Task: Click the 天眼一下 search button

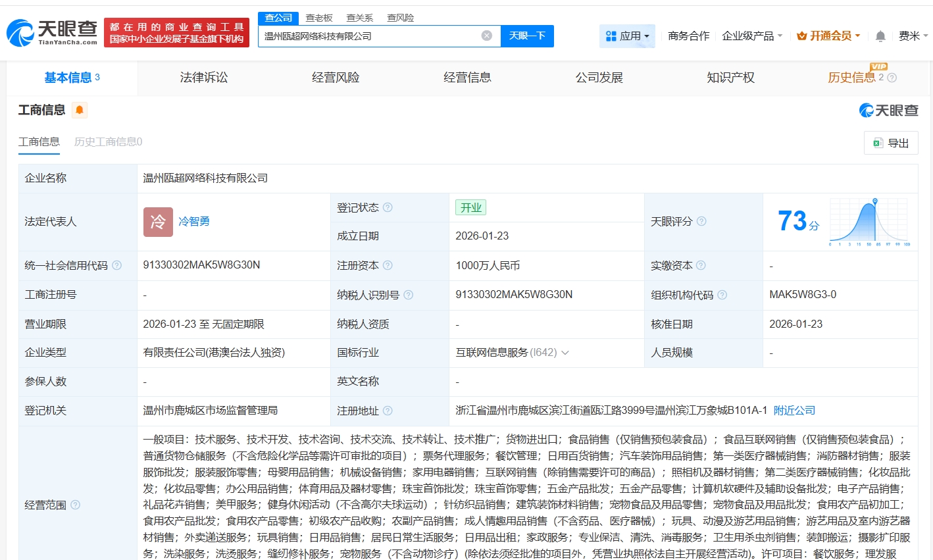Action: pos(527,36)
